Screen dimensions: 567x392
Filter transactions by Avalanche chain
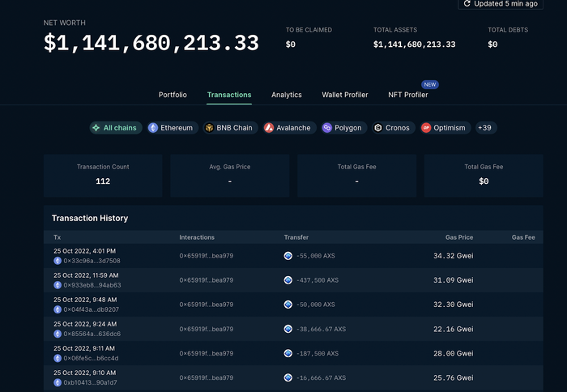click(289, 128)
